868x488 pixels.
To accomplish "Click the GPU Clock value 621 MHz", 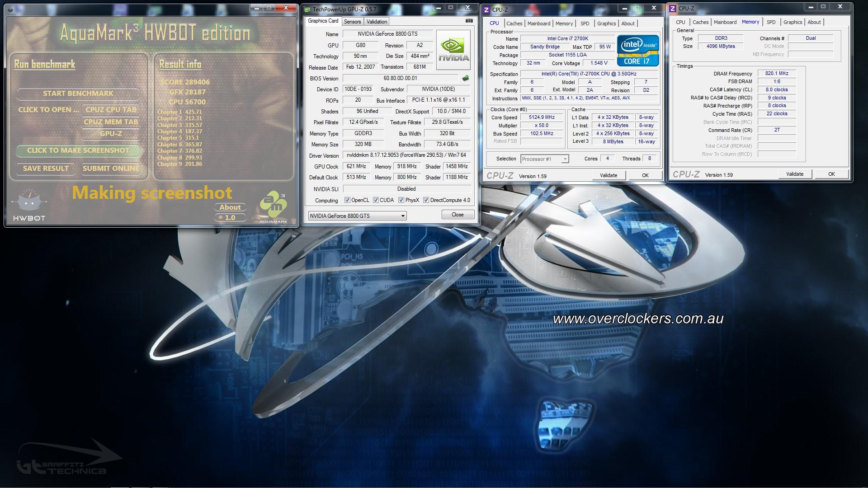I will click(356, 166).
